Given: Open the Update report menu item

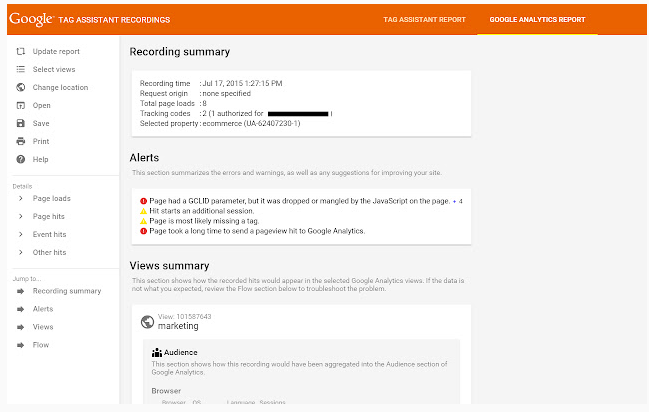Looking at the screenshot, I should (x=56, y=51).
